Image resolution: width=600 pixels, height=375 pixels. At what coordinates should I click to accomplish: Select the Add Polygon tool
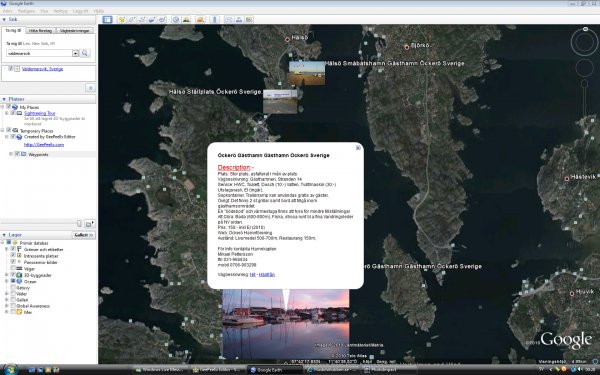point(132,20)
